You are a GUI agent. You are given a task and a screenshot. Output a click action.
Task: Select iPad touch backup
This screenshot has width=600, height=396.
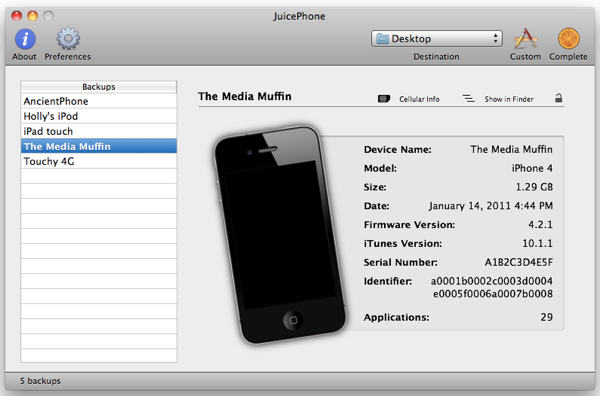click(x=99, y=131)
